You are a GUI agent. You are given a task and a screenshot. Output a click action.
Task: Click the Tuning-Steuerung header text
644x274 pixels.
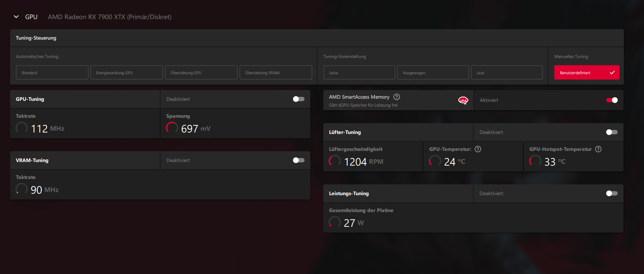coord(36,38)
